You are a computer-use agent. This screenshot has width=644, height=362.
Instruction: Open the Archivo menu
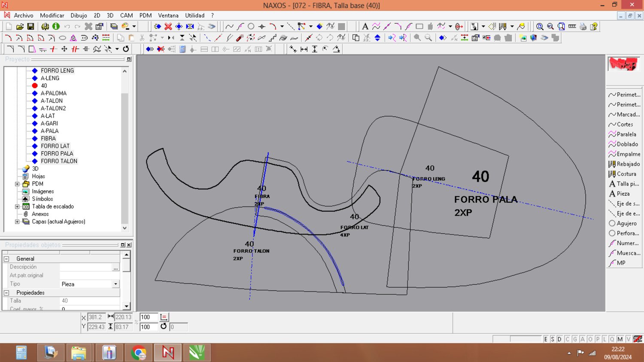24,15
